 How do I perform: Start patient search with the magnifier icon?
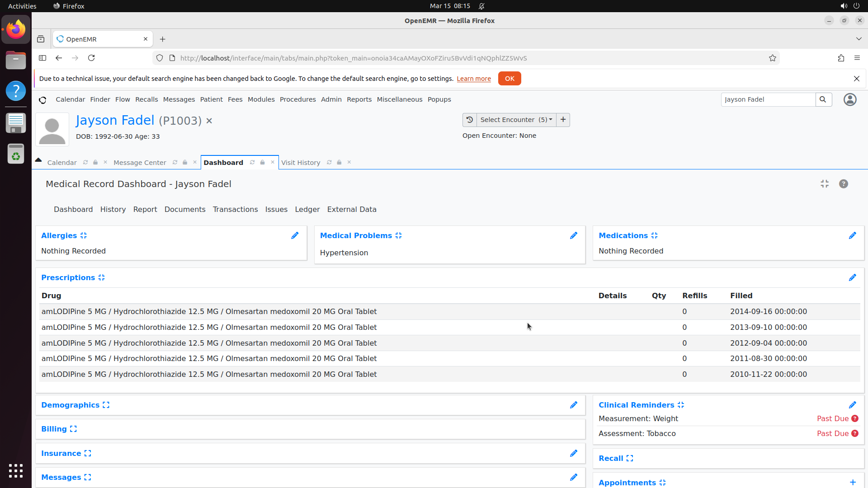click(x=823, y=99)
